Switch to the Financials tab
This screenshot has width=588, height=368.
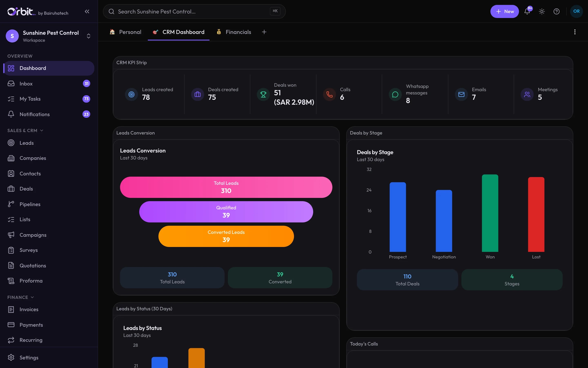[x=234, y=32]
